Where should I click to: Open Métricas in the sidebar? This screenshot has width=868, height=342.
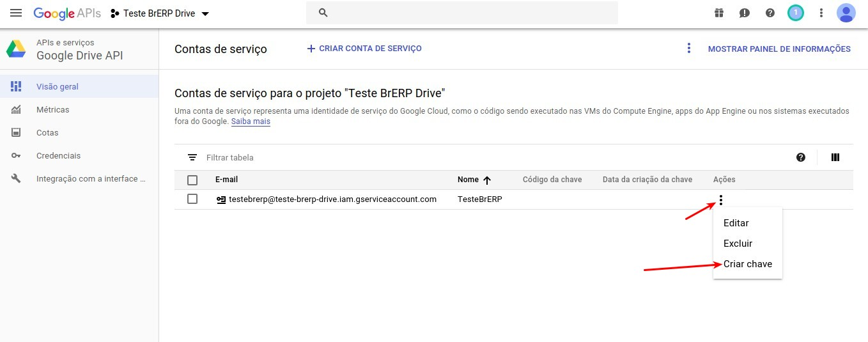(79, 109)
